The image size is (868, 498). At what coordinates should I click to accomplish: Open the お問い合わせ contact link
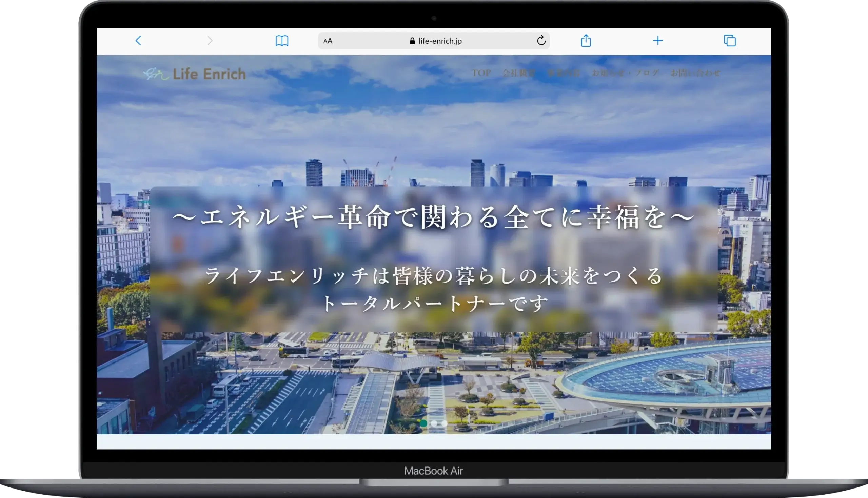pos(695,73)
